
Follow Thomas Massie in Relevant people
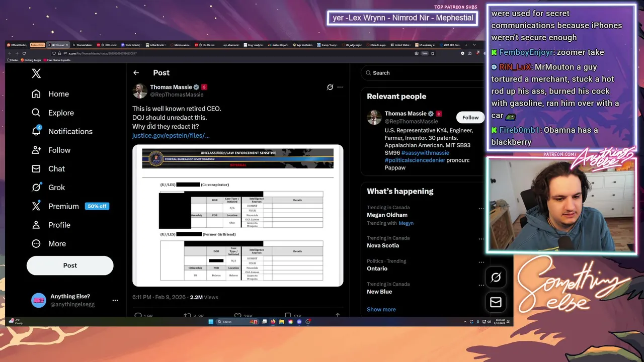[470, 118]
